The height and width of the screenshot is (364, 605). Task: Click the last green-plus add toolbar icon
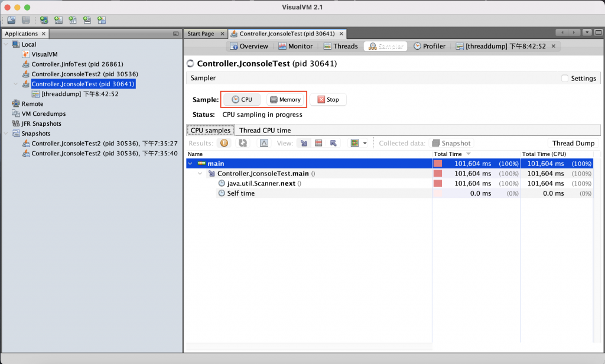click(102, 20)
